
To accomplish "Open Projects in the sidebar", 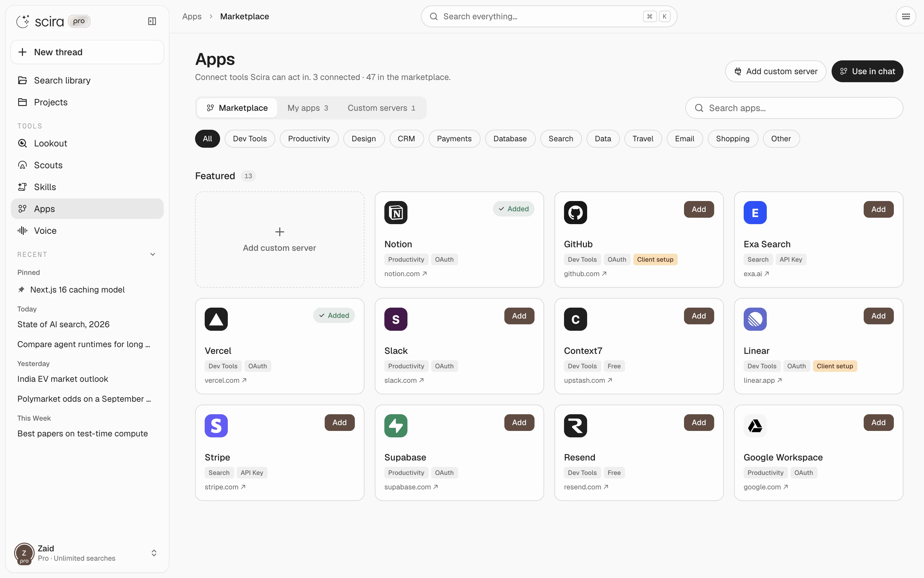I will pos(87,102).
